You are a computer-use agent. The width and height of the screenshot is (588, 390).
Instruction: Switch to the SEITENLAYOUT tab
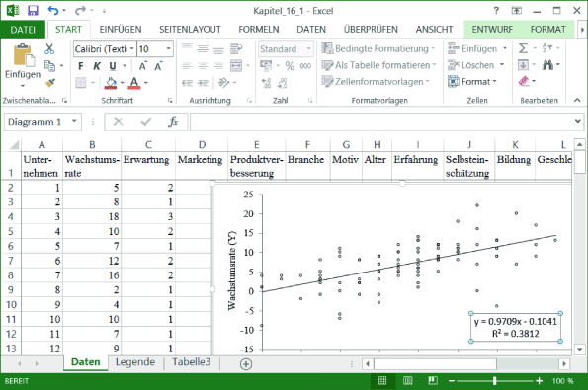click(190, 30)
